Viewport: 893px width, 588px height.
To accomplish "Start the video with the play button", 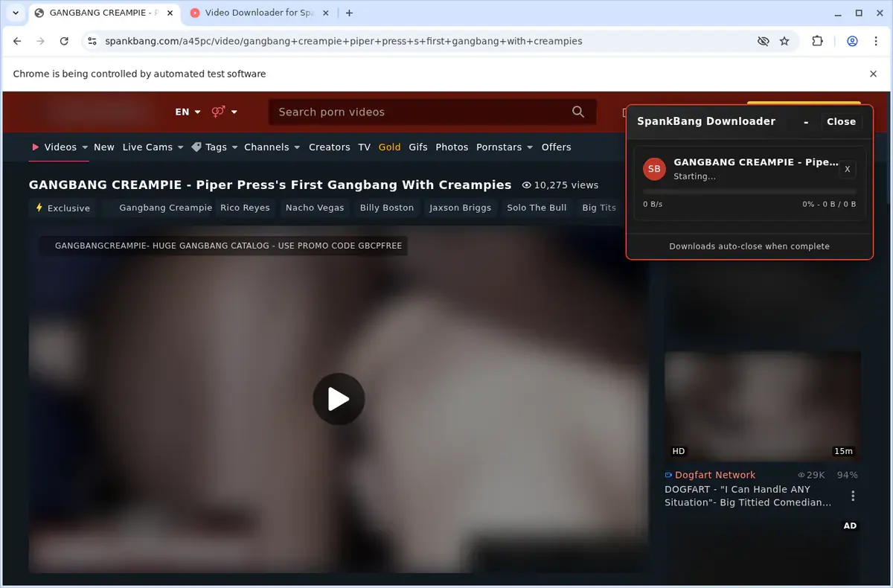I will [339, 399].
